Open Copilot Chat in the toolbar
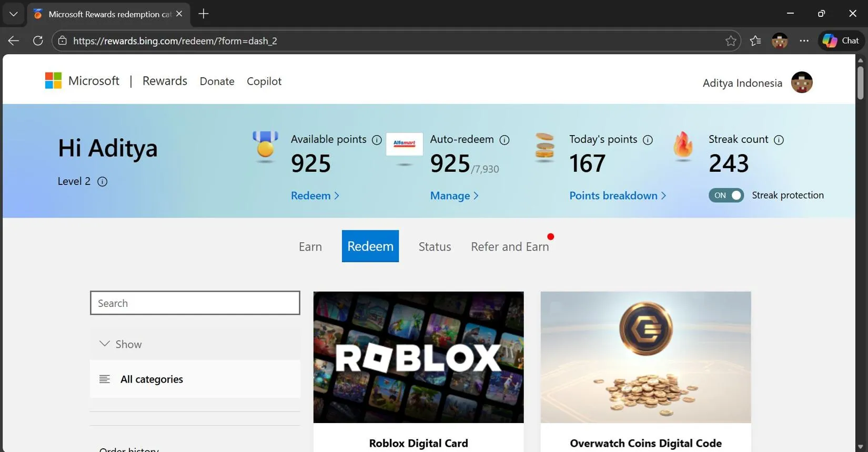 841,41
